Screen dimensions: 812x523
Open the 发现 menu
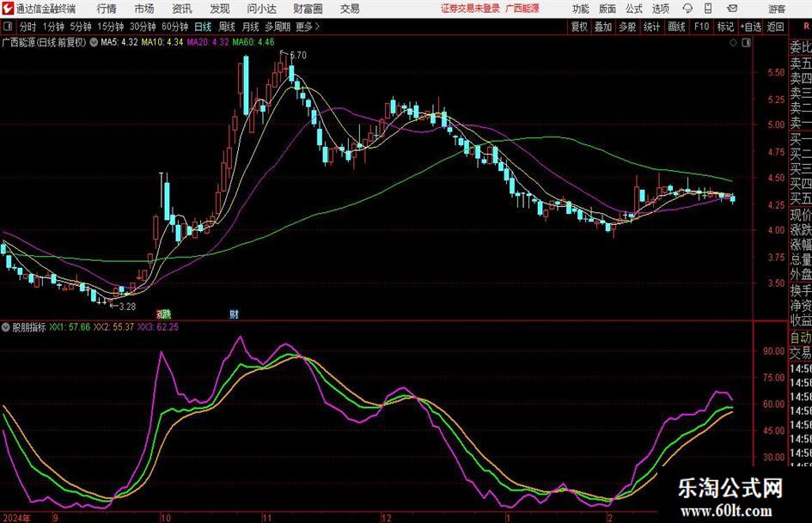pyautogui.click(x=220, y=9)
